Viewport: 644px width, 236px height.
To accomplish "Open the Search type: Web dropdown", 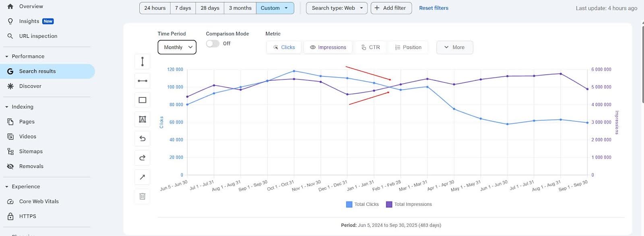I will coord(336,8).
